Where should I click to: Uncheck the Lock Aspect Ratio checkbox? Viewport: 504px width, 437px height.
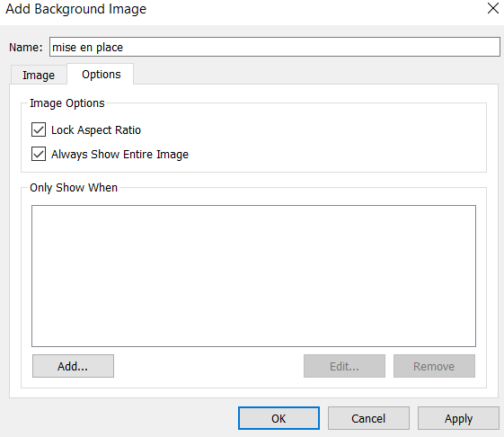point(39,129)
